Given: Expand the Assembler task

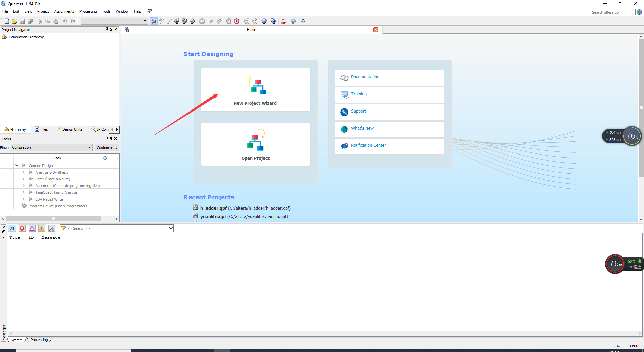Looking at the screenshot, I should pos(24,185).
